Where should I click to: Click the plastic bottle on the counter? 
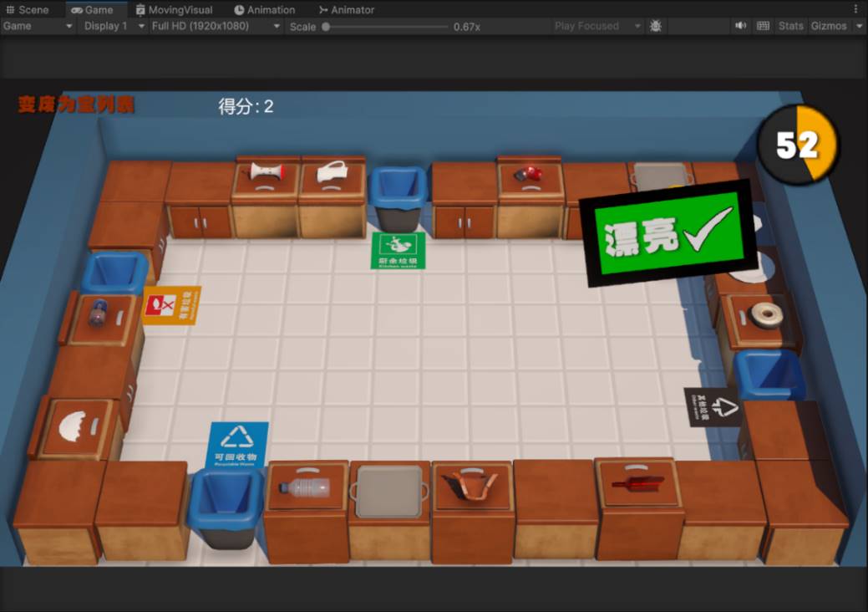(x=305, y=487)
